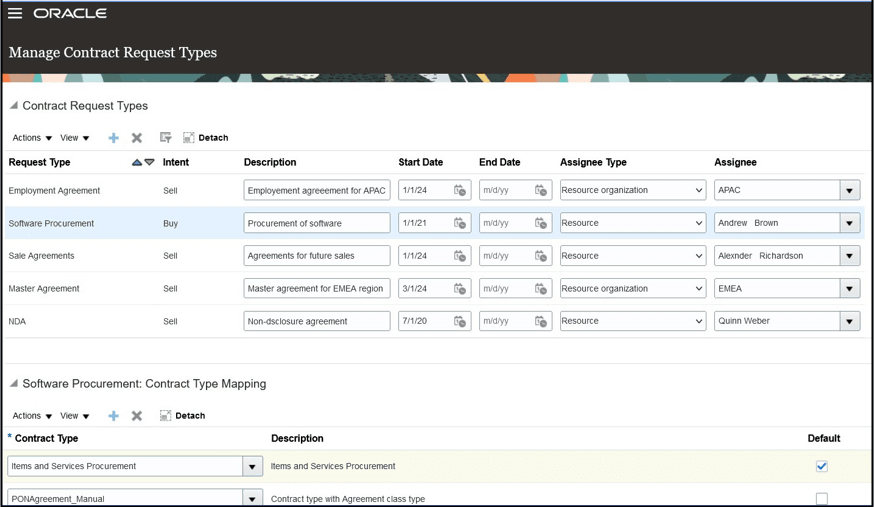Open View menu in Contract Type Mapping
This screenshot has width=874, height=507.
(x=75, y=416)
